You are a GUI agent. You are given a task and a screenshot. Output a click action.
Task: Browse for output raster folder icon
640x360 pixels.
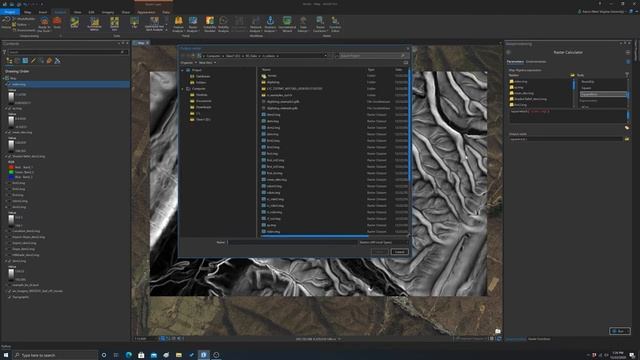[x=627, y=139]
